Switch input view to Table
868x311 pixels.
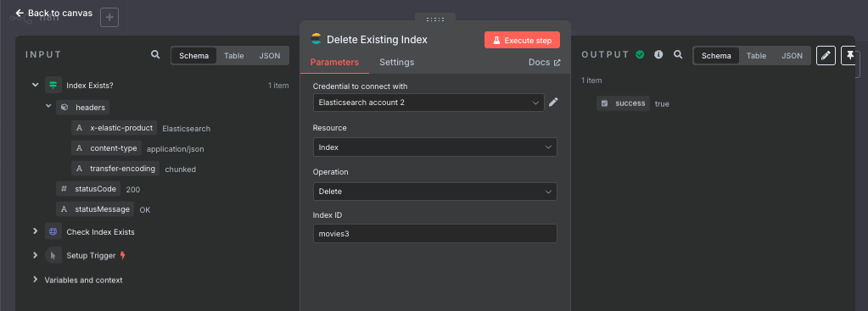tap(233, 56)
